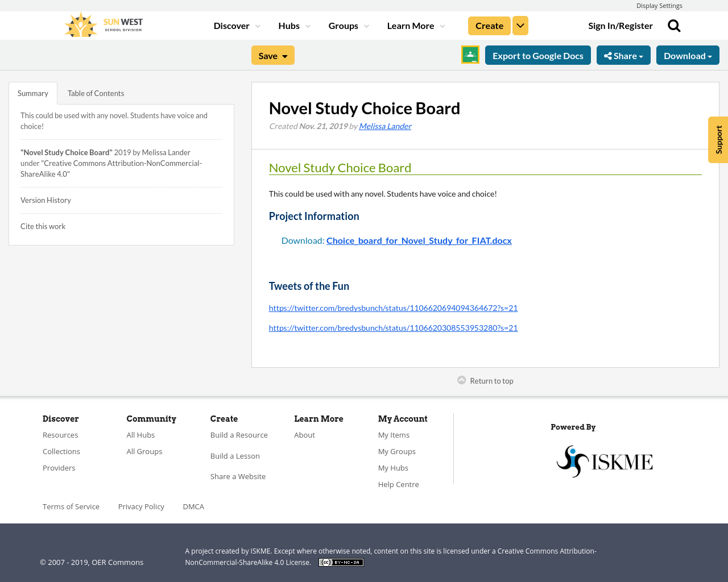The image size is (728, 582).
Task: Click the search magnifier icon
Action: pos(674,26)
